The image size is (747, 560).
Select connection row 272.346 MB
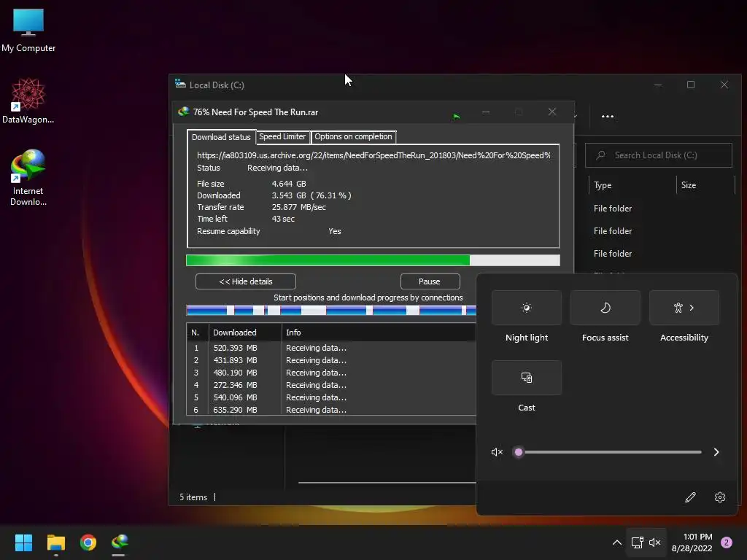[331, 385]
